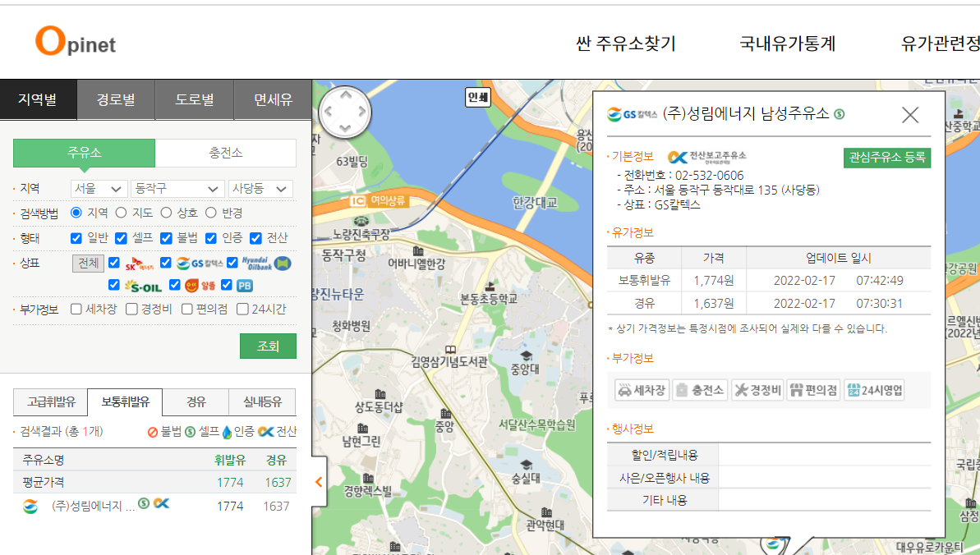
Task: Select the 충전소 tab
Action: 226,154
